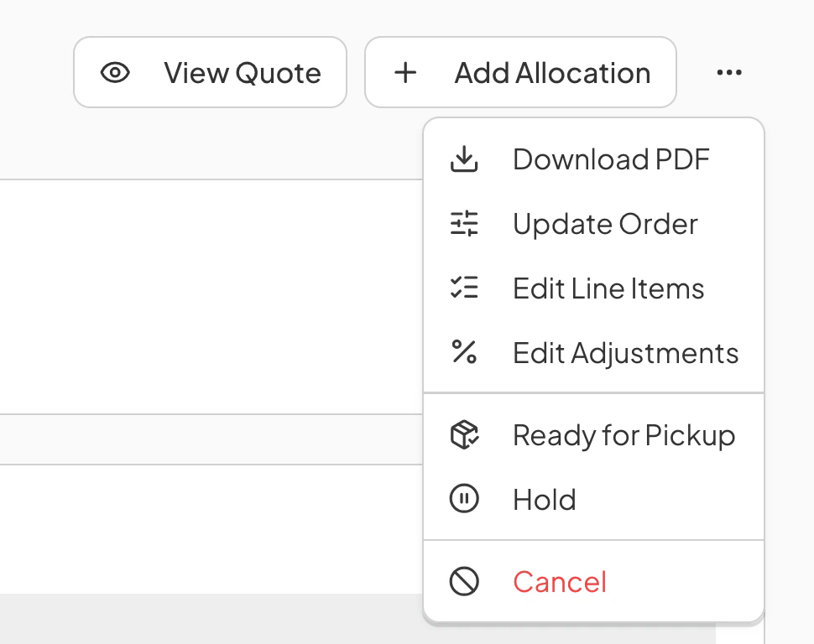Viewport: 814px width, 644px height.
Task: Click the package icon for Ready for Pickup
Action: pyautogui.click(x=464, y=435)
